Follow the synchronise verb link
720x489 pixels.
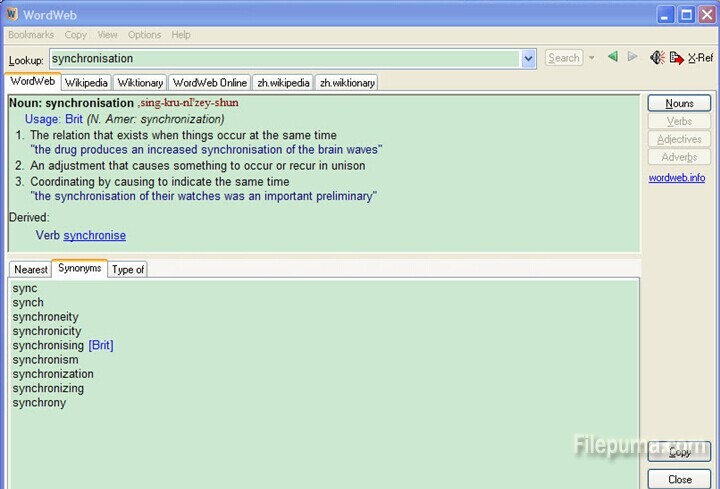pos(95,236)
